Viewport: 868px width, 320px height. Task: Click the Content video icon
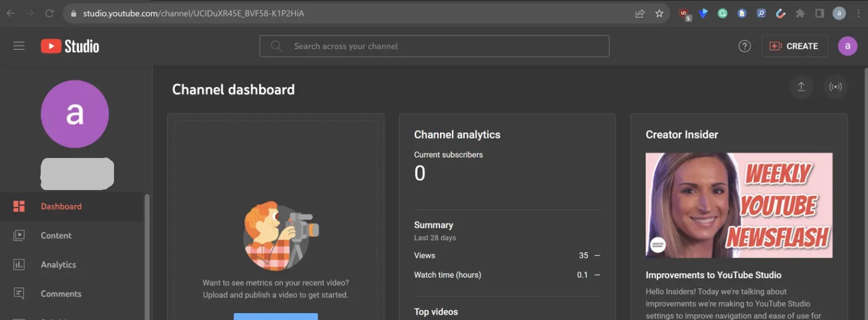pyautogui.click(x=19, y=235)
